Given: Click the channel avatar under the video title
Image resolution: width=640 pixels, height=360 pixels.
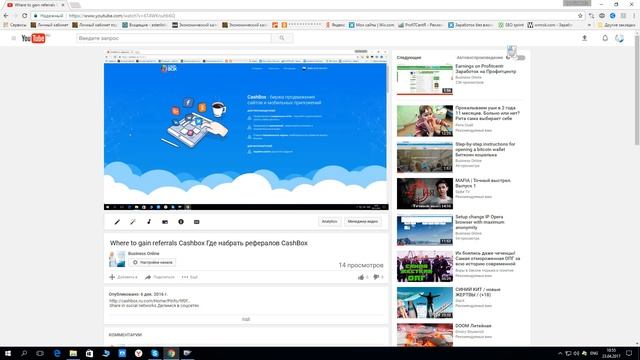Looking at the screenshot, I should pos(117,259).
